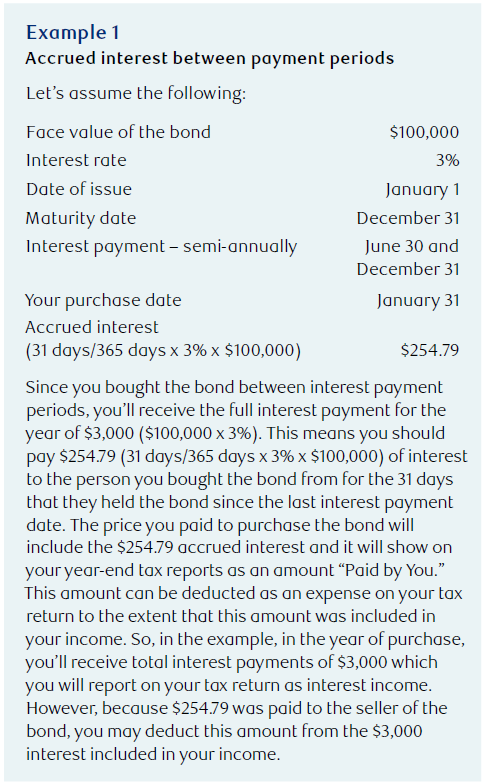
Task: Select the 3% interest rate value
Action: click(447, 160)
